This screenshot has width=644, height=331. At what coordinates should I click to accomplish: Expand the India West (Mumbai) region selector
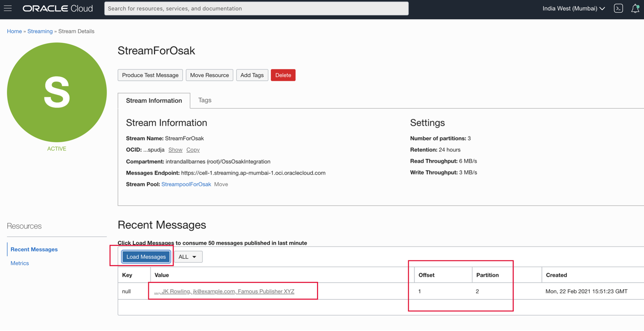pos(573,8)
